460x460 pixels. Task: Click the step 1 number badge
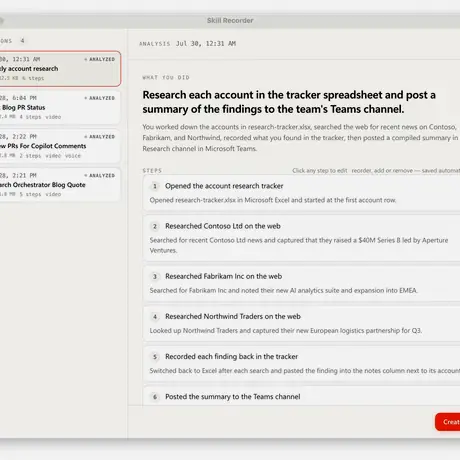tap(155, 186)
